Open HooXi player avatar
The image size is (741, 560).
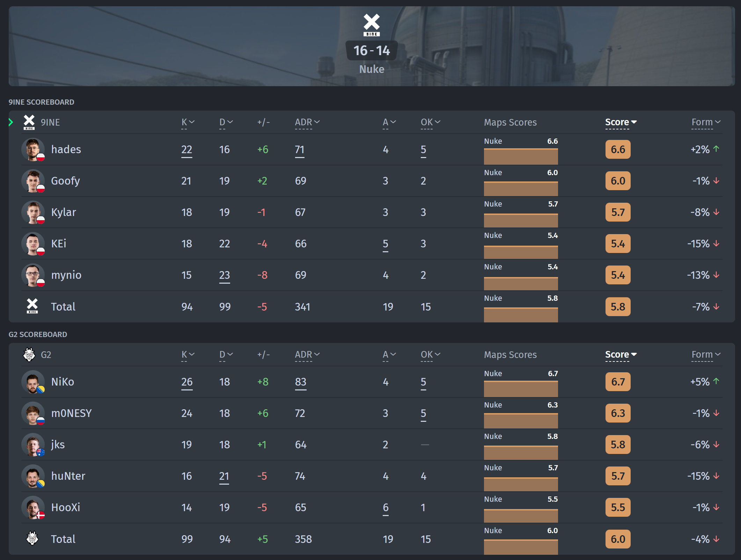(33, 507)
